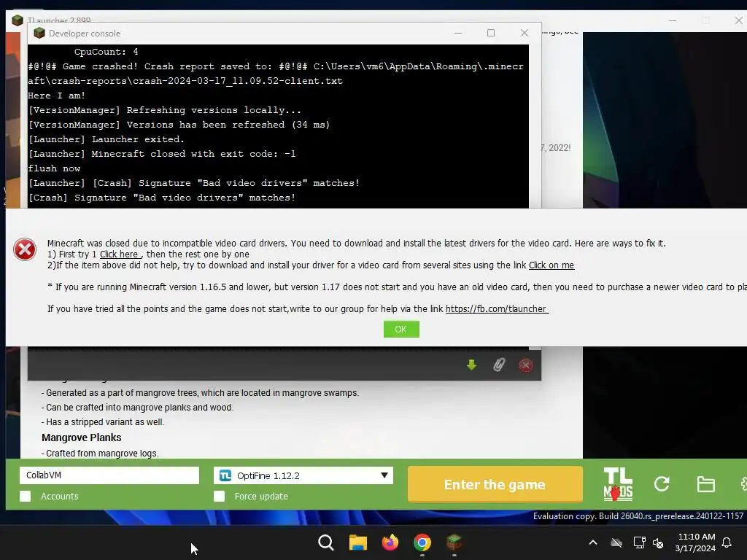
Task: Click the Developer console cube icon
Action: point(39,33)
